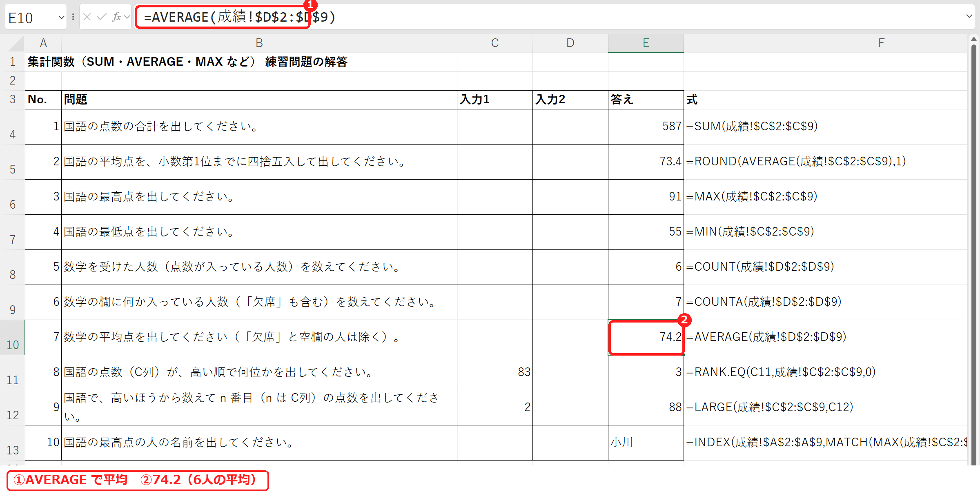
Task: Click inside the AVERAGE formula bar text
Action: (240, 17)
